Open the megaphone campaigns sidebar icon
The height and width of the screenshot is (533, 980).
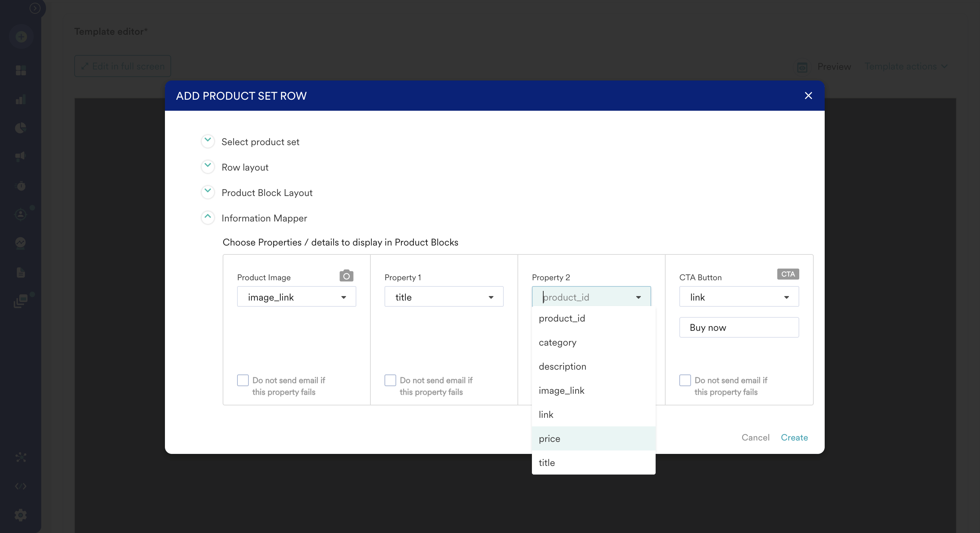point(21,156)
